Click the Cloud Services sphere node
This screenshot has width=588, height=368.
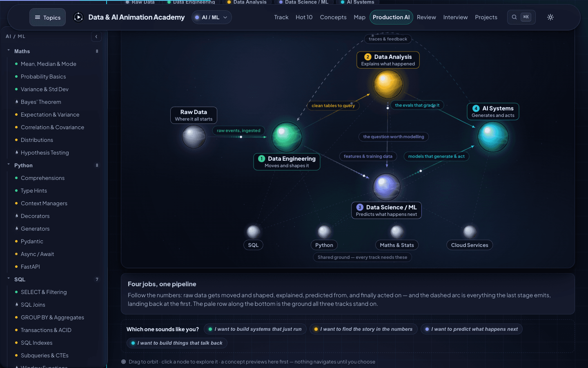tap(470, 232)
